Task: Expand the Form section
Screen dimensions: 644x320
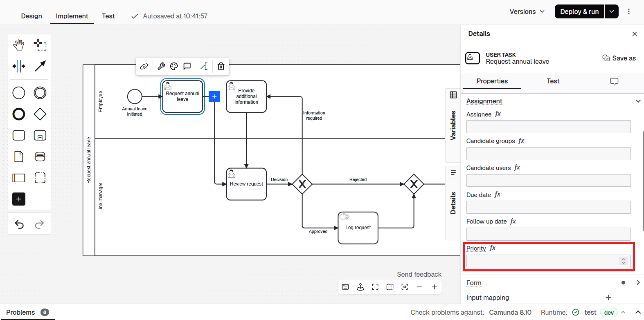Action: click(x=638, y=282)
